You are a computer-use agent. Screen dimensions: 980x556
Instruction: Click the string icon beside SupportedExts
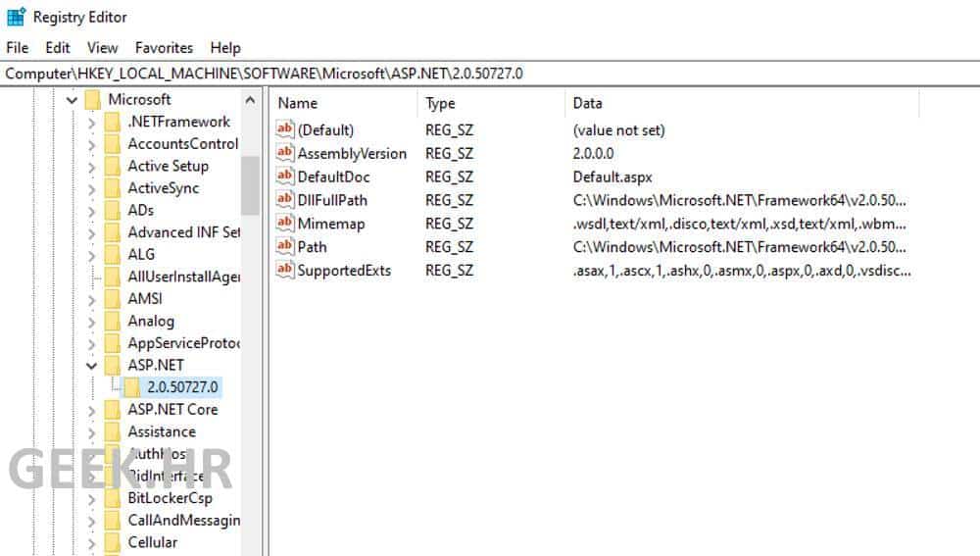[285, 270]
